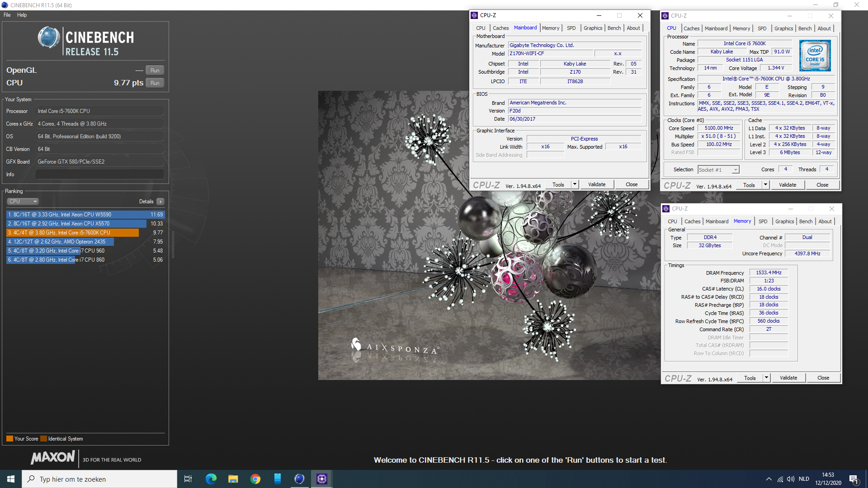Open the Cinebench Help menu
The image size is (868, 488).
(x=22, y=15)
